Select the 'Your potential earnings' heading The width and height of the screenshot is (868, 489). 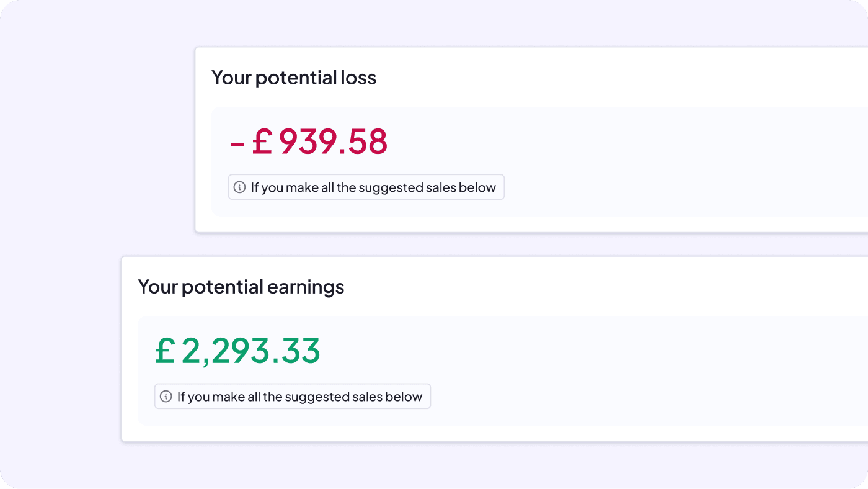point(241,287)
